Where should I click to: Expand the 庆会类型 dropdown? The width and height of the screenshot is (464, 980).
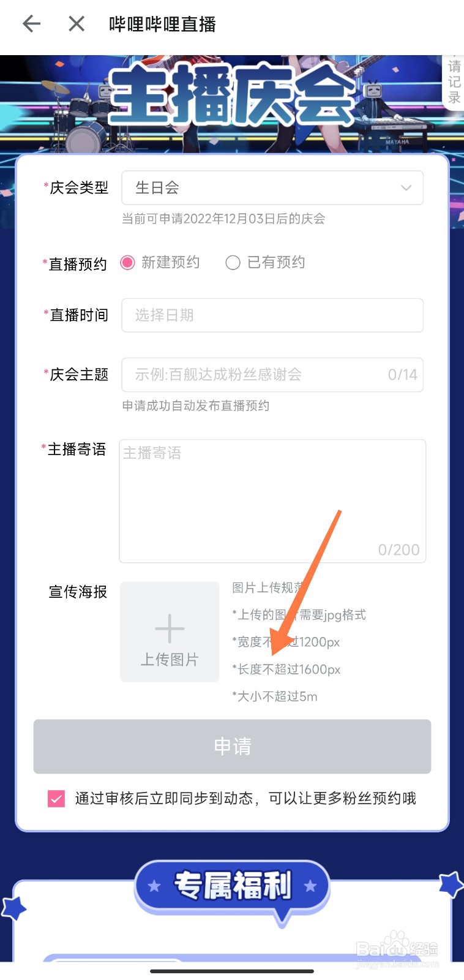(x=272, y=187)
